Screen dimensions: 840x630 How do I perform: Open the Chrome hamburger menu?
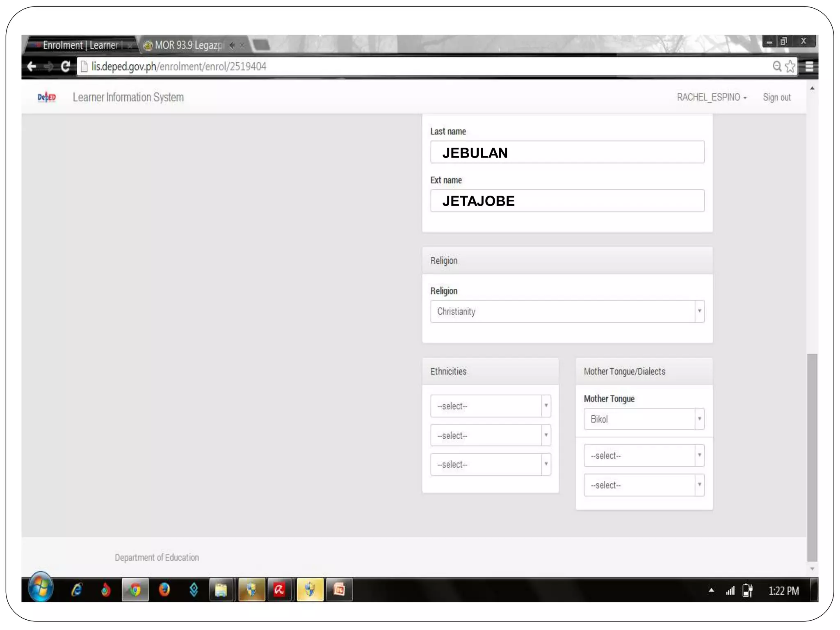809,66
